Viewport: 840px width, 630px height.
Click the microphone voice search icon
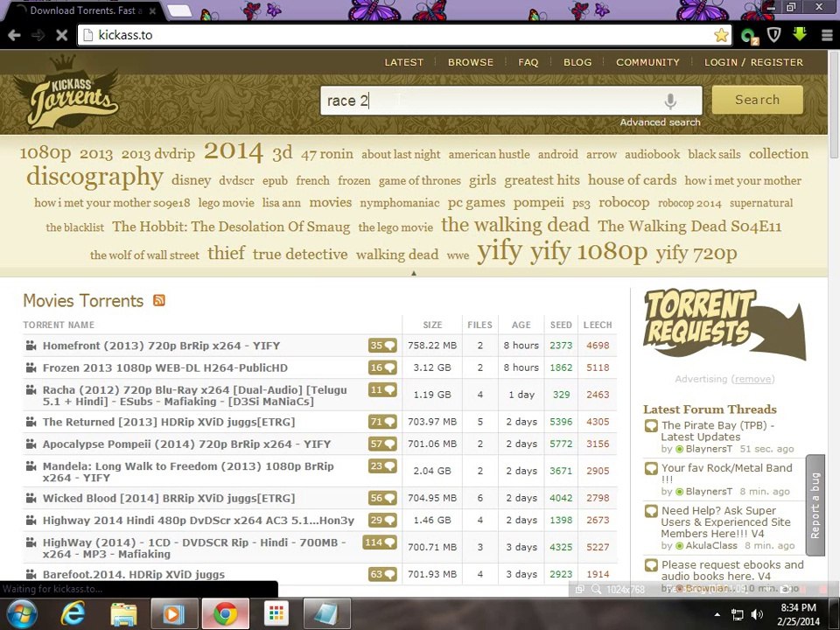pyautogui.click(x=670, y=100)
